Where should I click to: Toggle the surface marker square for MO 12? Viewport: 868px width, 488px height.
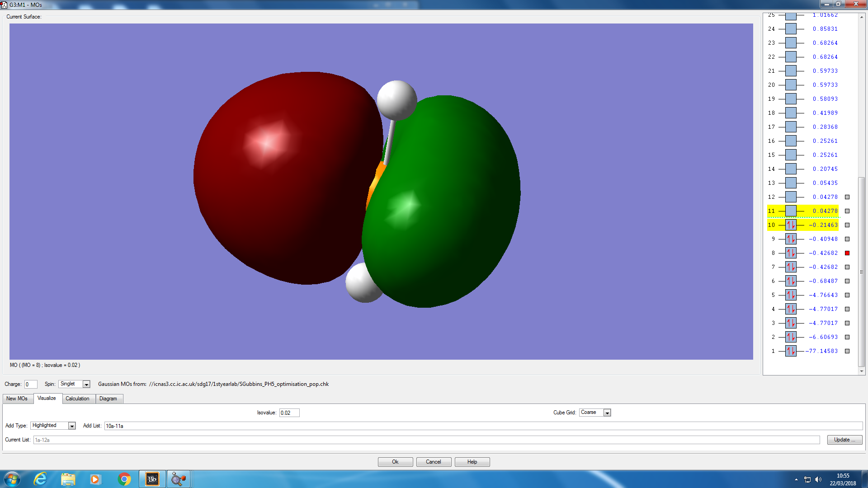(x=847, y=197)
